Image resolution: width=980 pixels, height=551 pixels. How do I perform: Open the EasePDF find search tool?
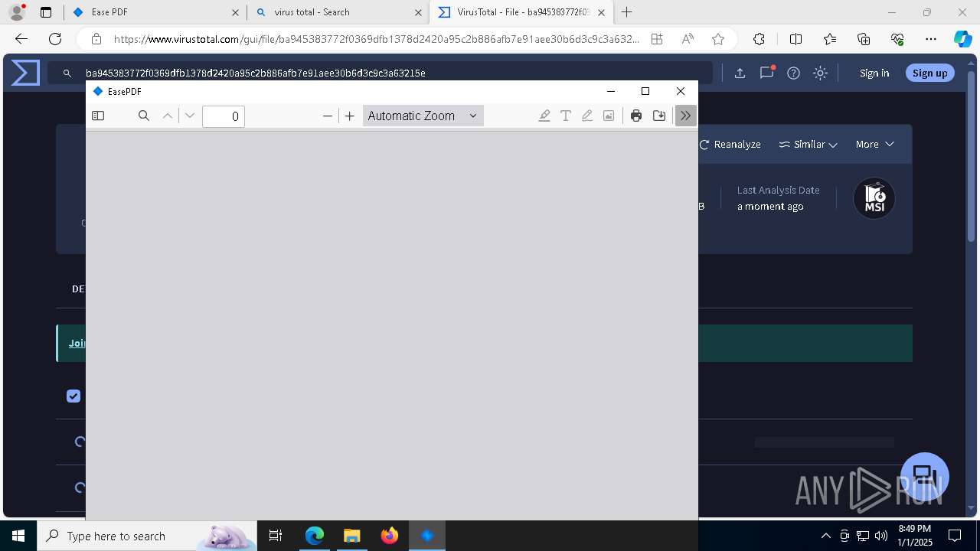pos(143,116)
